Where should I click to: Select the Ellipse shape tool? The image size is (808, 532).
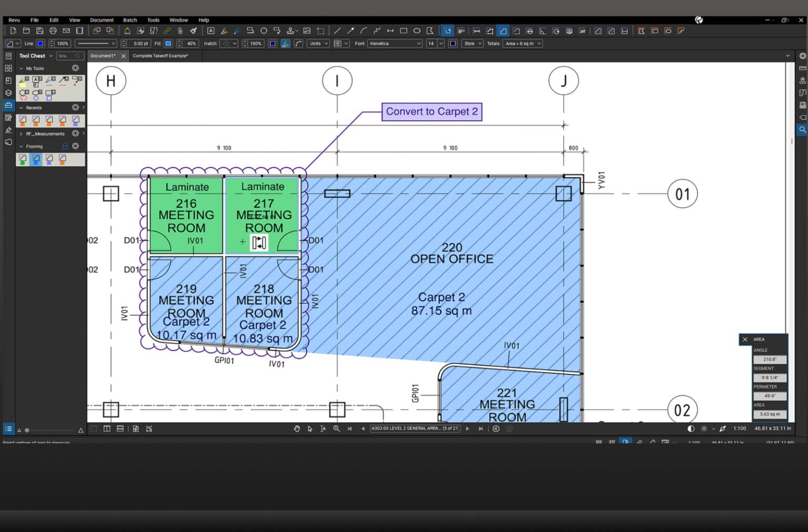(x=417, y=31)
